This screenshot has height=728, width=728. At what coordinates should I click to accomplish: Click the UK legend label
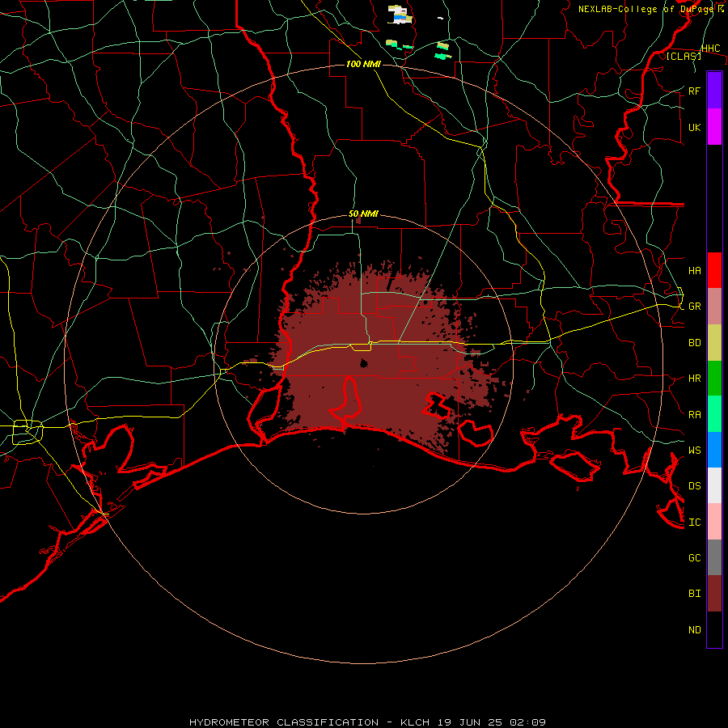pyautogui.click(x=694, y=127)
